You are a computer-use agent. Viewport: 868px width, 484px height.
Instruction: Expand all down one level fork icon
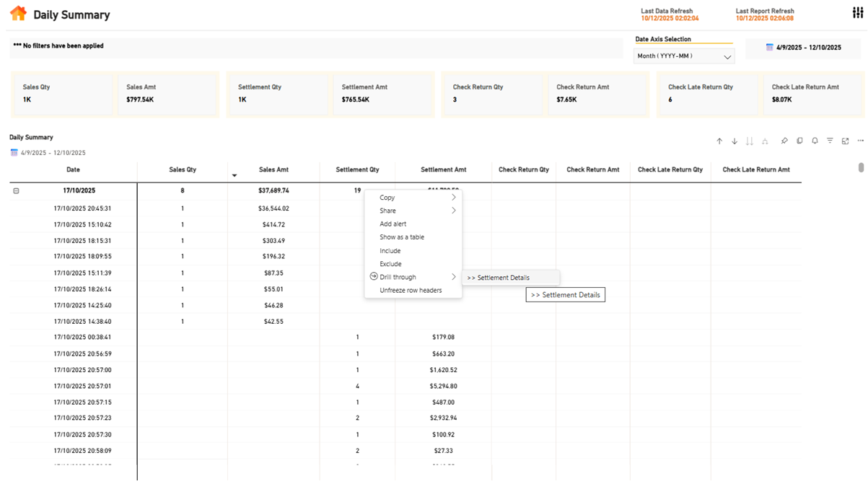[765, 141]
